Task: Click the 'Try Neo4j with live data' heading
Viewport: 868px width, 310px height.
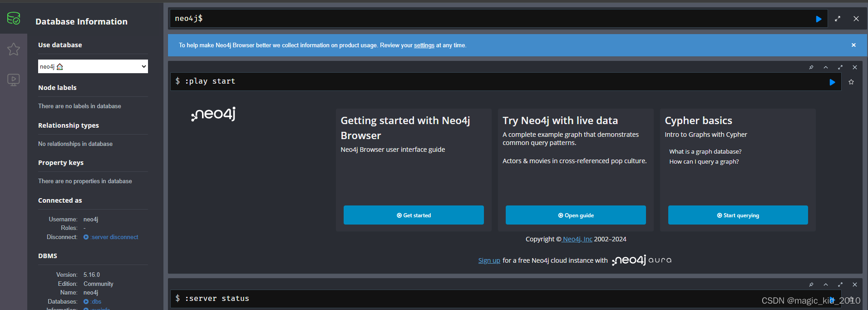Action: coord(560,121)
